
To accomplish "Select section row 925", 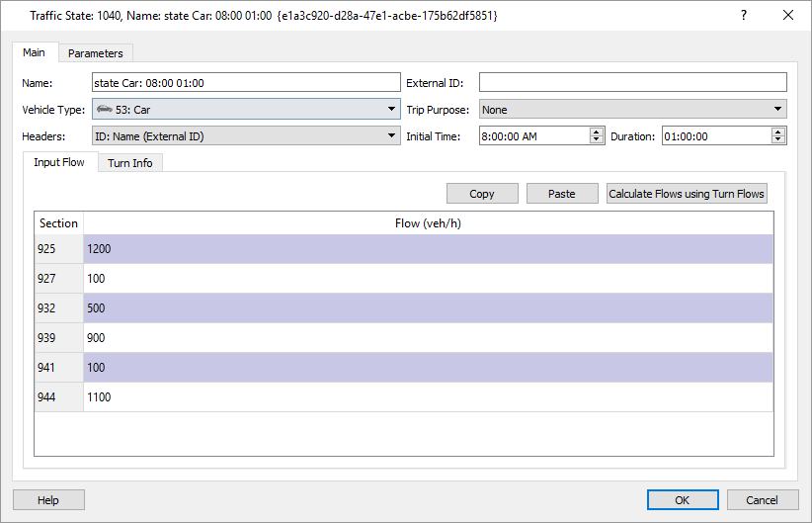I will coord(59,249).
